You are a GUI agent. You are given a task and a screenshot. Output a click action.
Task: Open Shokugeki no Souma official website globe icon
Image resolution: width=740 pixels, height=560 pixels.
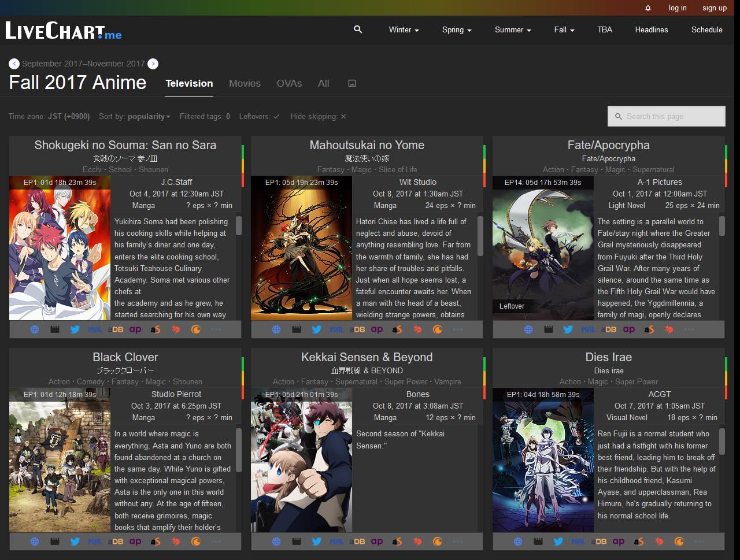pyautogui.click(x=35, y=329)
